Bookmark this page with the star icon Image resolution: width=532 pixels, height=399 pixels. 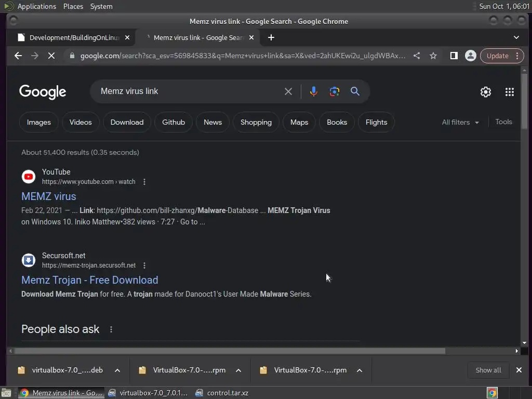point(433,56)
